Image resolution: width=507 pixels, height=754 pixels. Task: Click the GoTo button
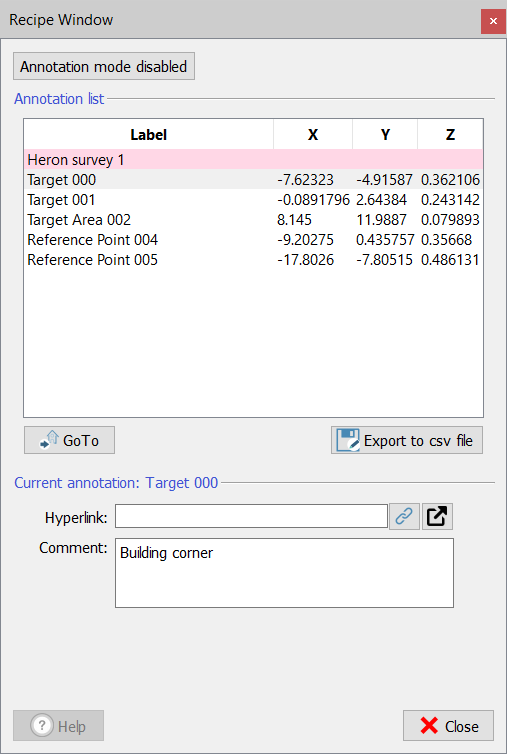click(69, 440)
